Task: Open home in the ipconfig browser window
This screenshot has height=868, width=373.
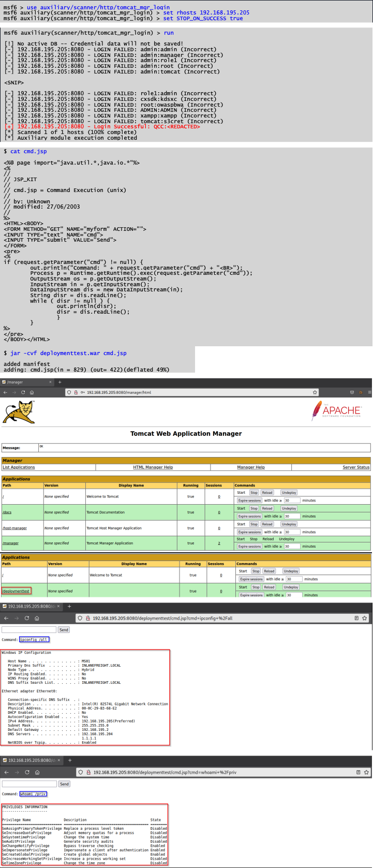Action: (x=37, y=618)
